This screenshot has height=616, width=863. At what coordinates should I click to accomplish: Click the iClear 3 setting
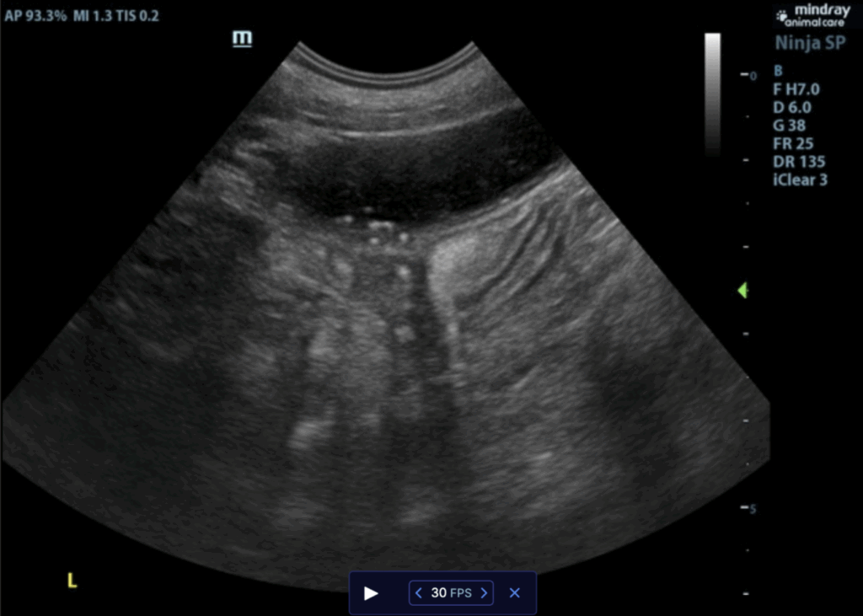(x=800, y=179)
